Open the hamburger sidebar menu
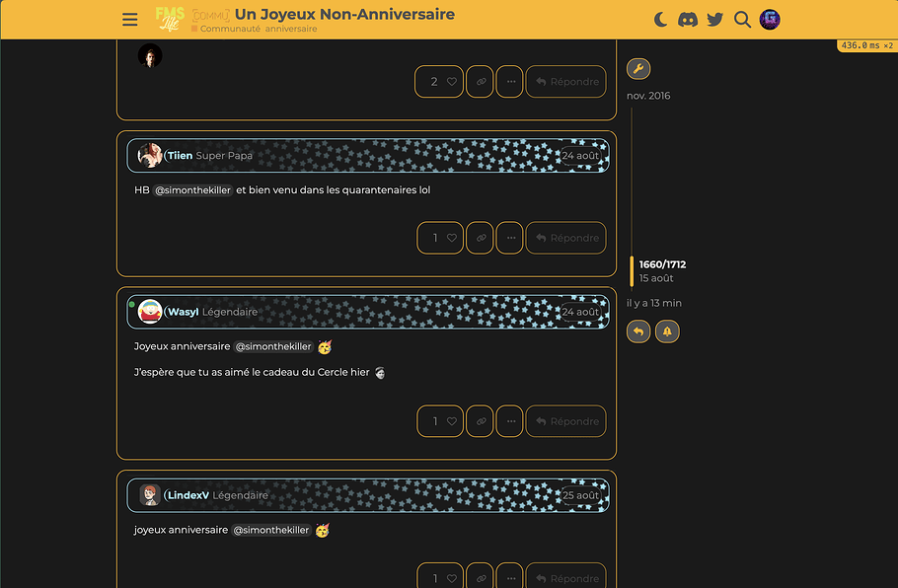898x588 pixels. 129,20
